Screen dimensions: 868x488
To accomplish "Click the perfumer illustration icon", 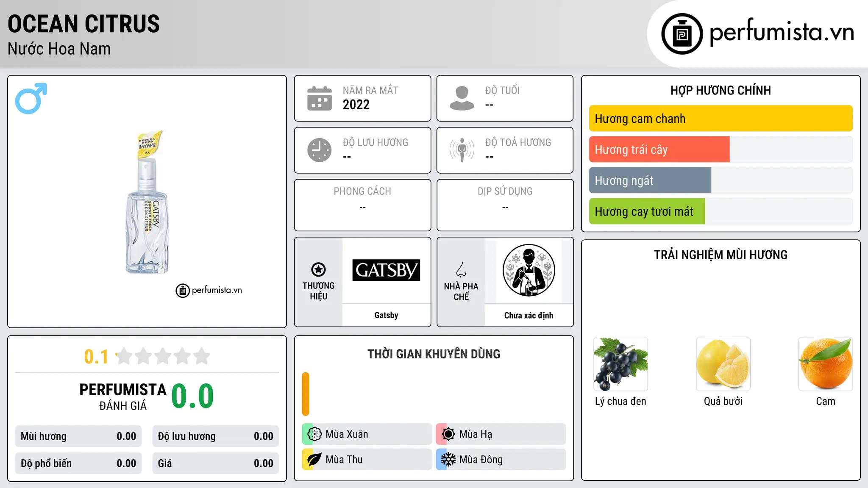I will [x=529, y=270].
